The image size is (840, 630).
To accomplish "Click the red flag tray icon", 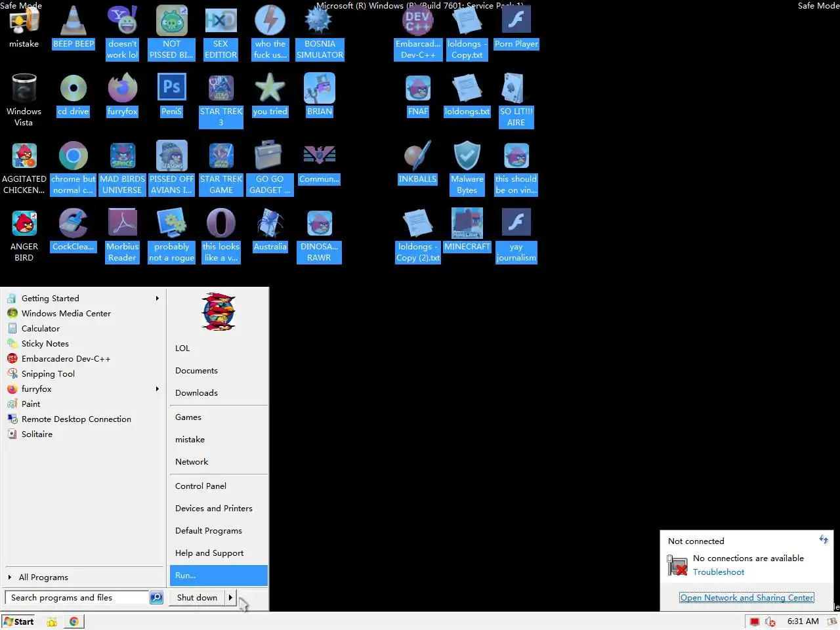I will pos(755,621).
